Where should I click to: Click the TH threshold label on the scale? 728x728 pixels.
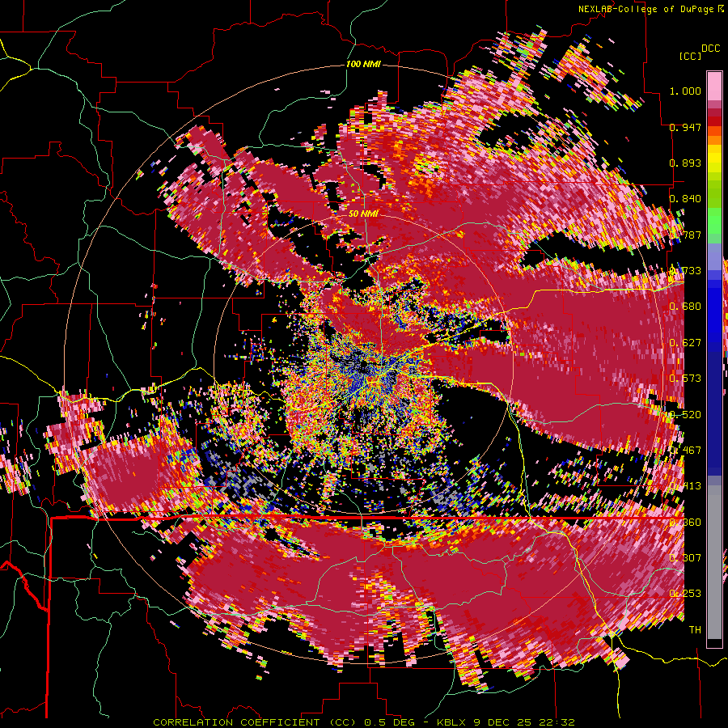(695, 630)
